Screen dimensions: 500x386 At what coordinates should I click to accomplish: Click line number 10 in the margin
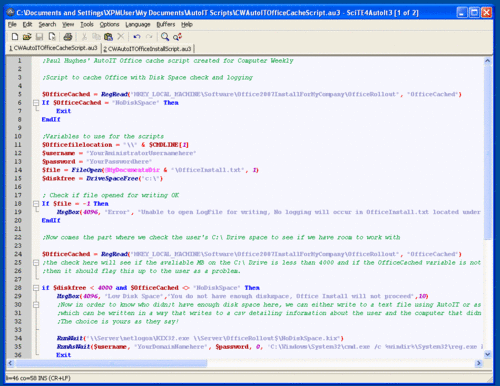point(18,136)
